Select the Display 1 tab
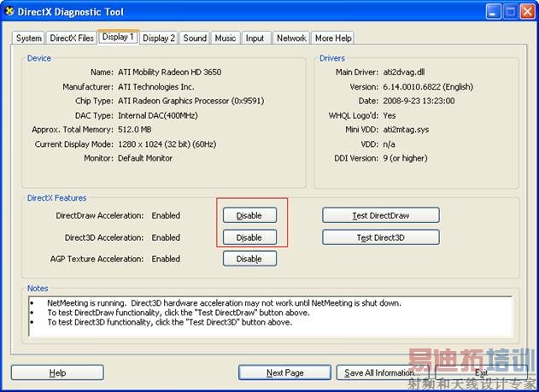Image resolution: width=539 pixels, height=392 pixels. [118, 37]
